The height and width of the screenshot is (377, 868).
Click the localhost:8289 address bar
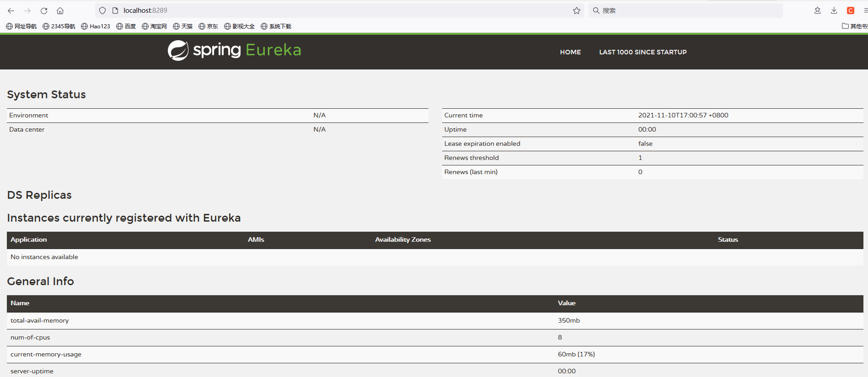(x=338, y=11)
